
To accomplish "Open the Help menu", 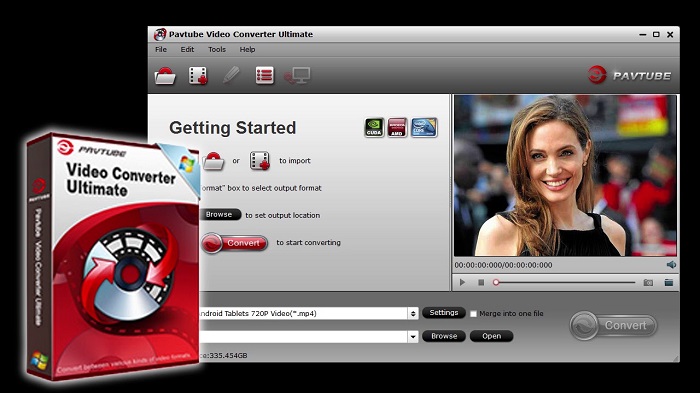I will click(247, 50).
